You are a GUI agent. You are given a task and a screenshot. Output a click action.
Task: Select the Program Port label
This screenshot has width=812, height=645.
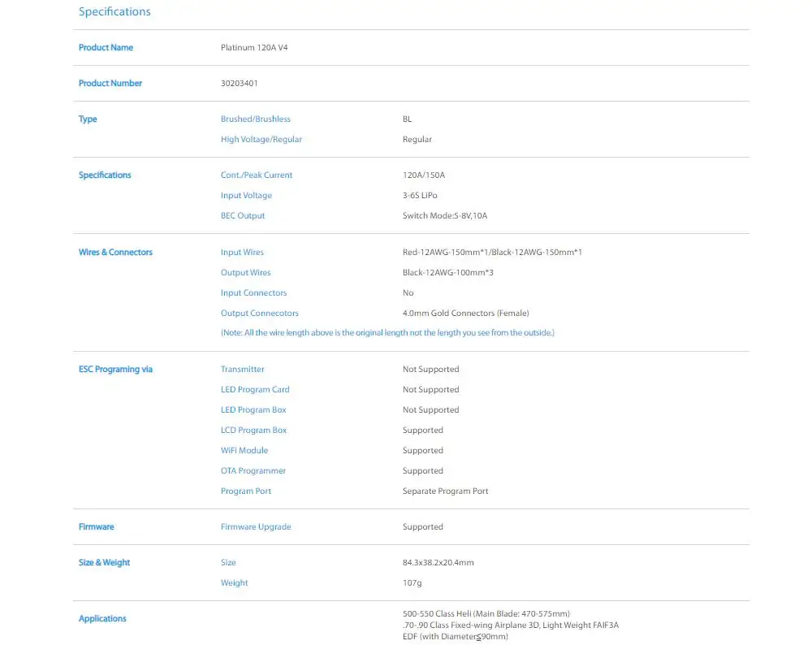(245, 491)
